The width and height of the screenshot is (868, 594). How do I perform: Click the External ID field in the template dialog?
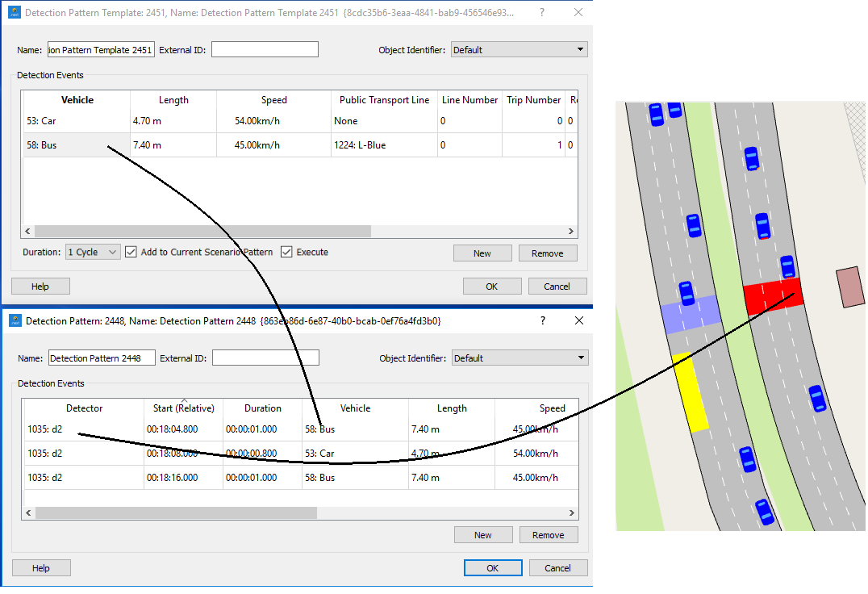(x=265, y=48)
